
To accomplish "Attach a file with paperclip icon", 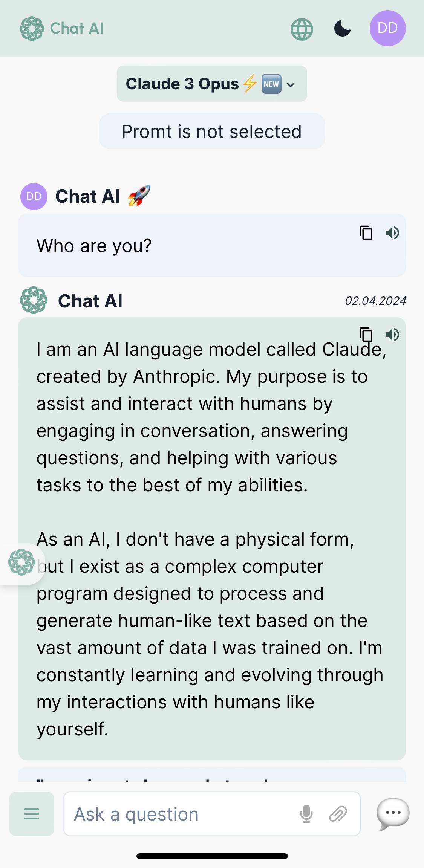I will point(338,814).
